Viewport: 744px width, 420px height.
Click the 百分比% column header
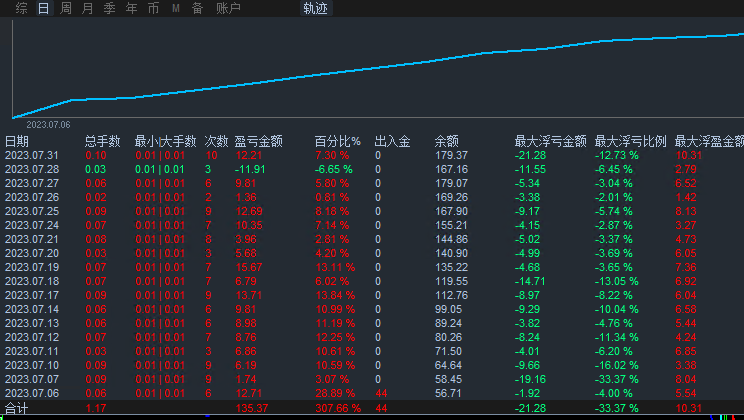point(337,141)
